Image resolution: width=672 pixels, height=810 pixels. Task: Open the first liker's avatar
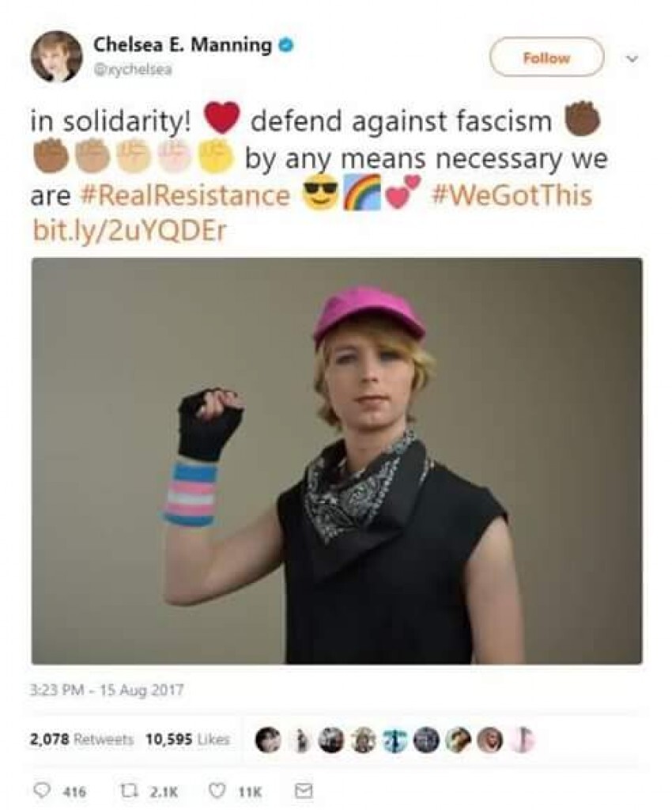(x=267, y=740)
